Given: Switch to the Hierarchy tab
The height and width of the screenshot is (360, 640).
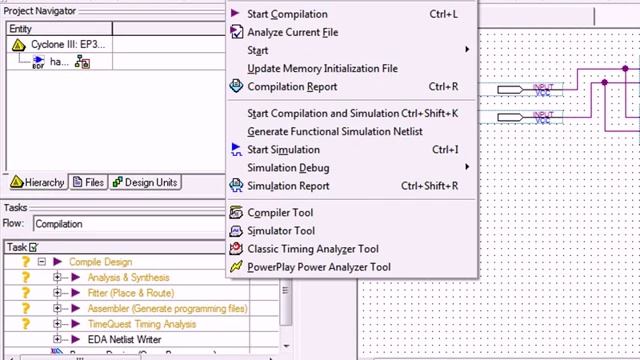Looking at the screenshot, I should point(38,182).
